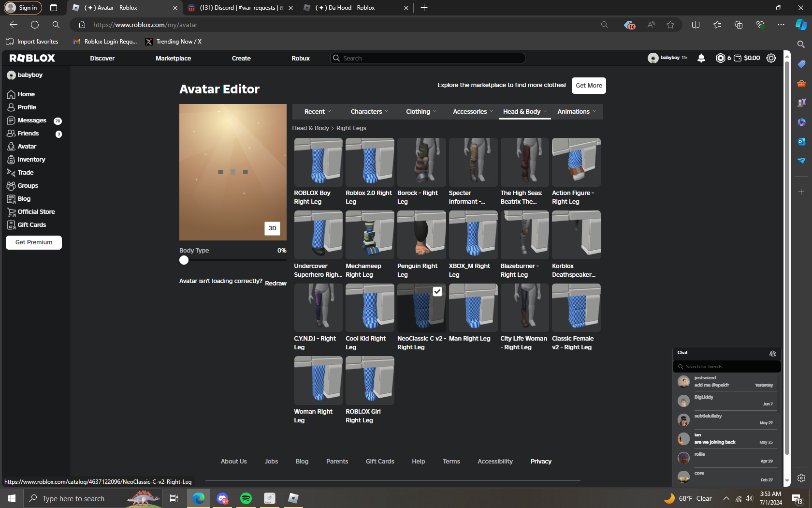Open the Profile sidebar icon
This screenshot has width=812, height=508.
pyautogui.click(x=11, y=107)
